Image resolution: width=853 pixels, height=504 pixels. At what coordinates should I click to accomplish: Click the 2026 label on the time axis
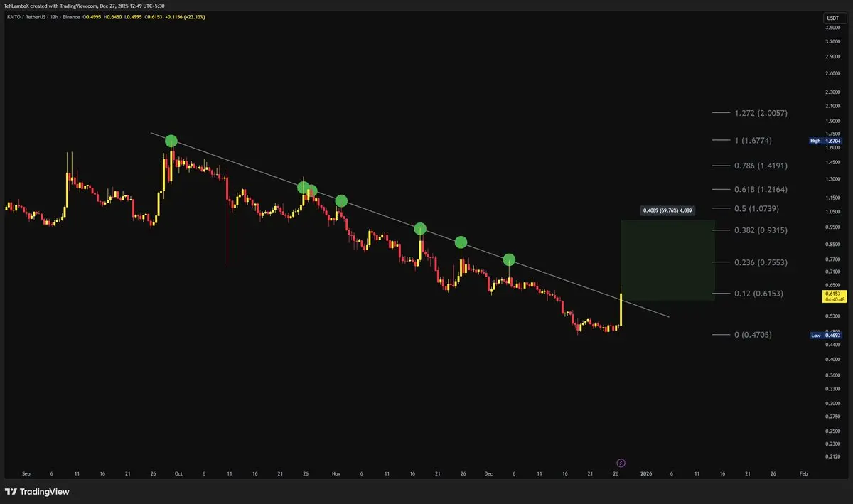pyautogui.click(x=645, y=473)
